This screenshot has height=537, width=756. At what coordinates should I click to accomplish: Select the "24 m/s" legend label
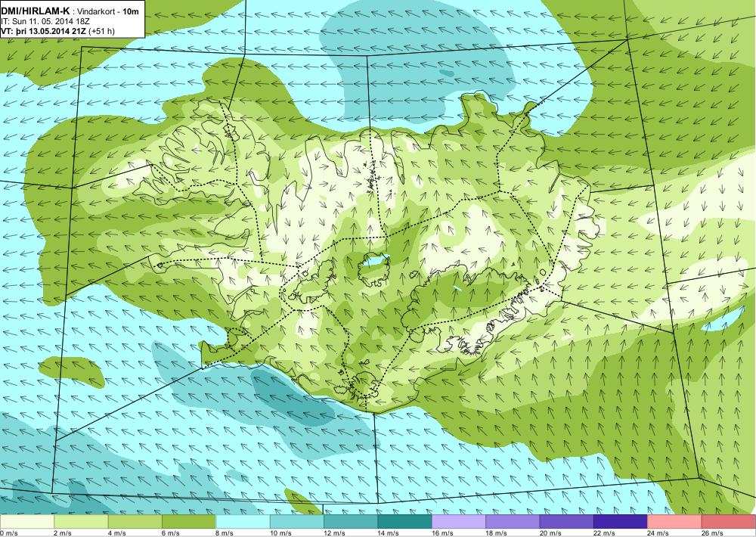[x=658, y=533]
